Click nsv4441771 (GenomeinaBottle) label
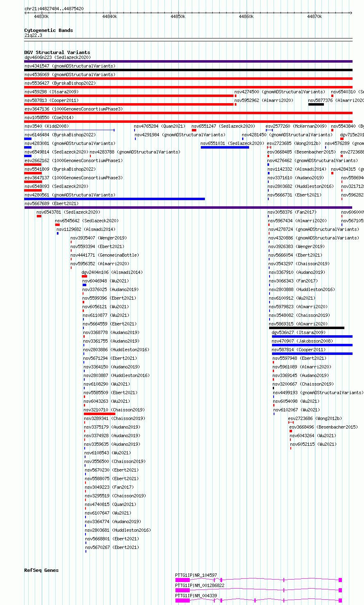 [x=105, y=255]
